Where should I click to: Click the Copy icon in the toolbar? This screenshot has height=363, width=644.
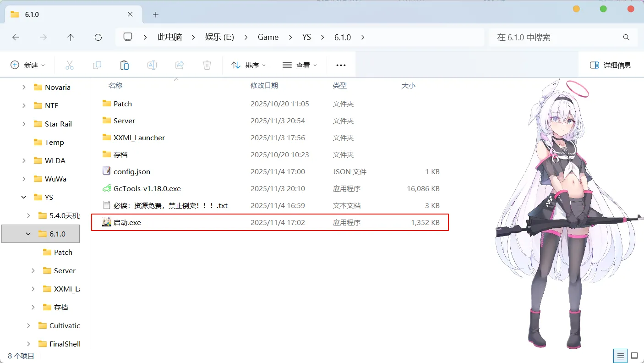(97, 65)
